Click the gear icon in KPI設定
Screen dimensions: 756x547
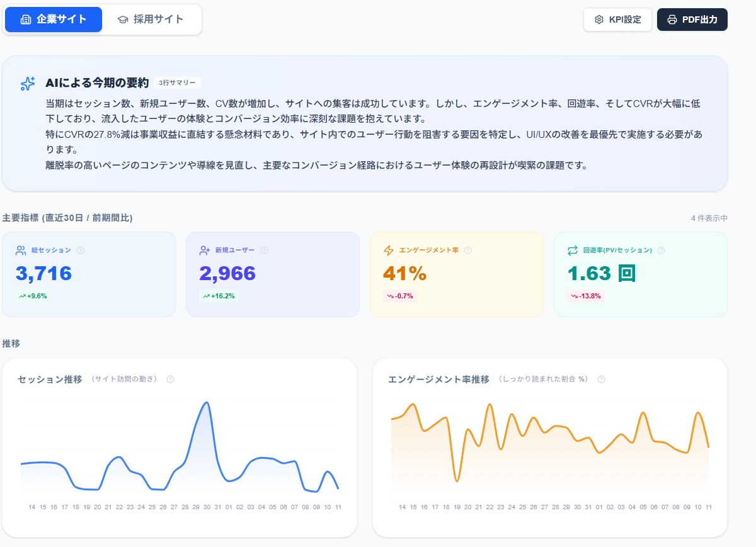point(599,20)
